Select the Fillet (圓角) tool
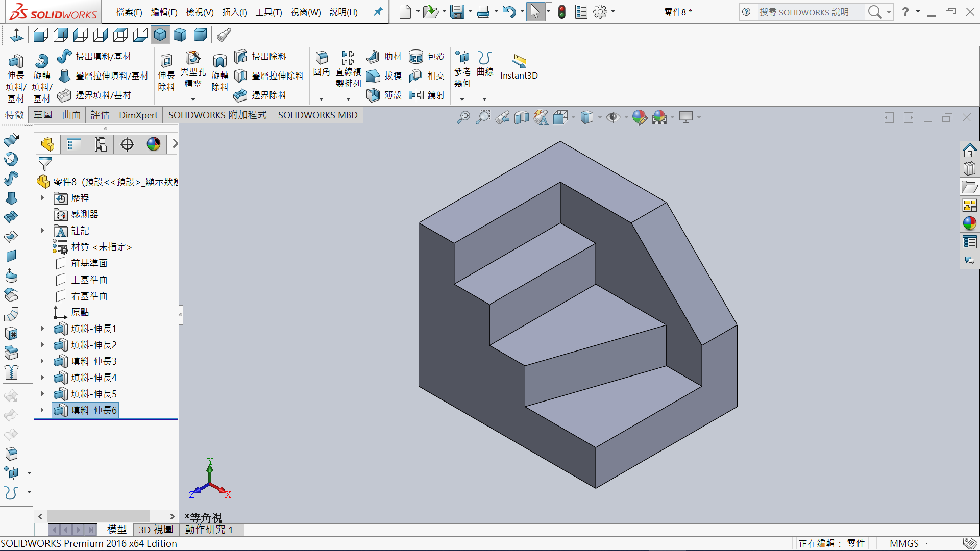 point(322,58)
